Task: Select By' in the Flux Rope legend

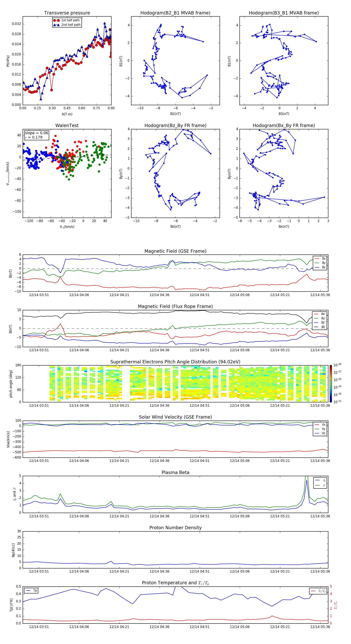Action: point(320,318)
